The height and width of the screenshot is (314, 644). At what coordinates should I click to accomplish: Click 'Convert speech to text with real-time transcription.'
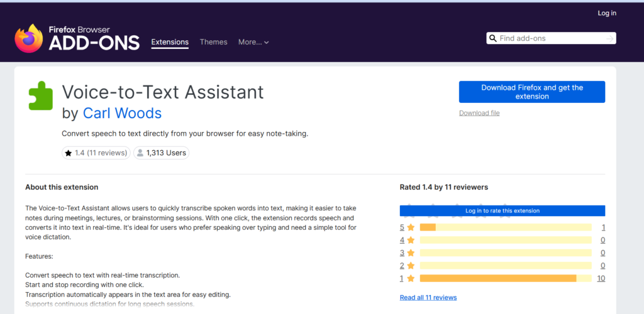click(103, 275)
